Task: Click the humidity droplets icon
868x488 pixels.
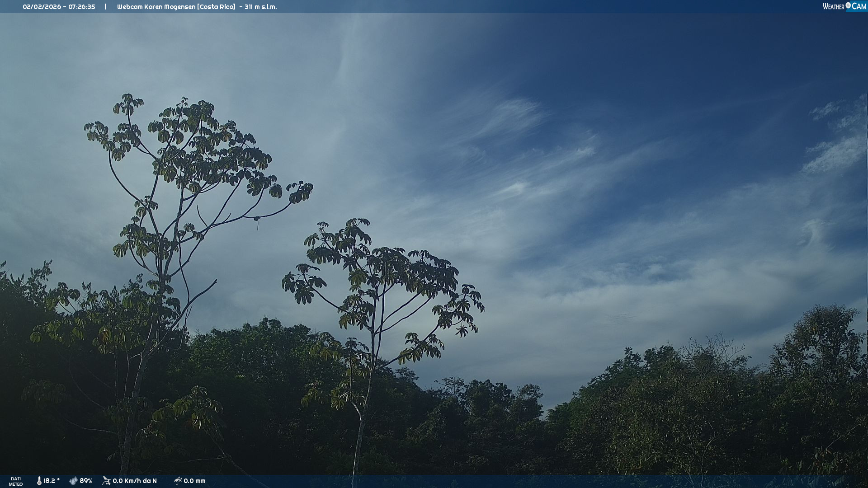Action: pos(73,481)
